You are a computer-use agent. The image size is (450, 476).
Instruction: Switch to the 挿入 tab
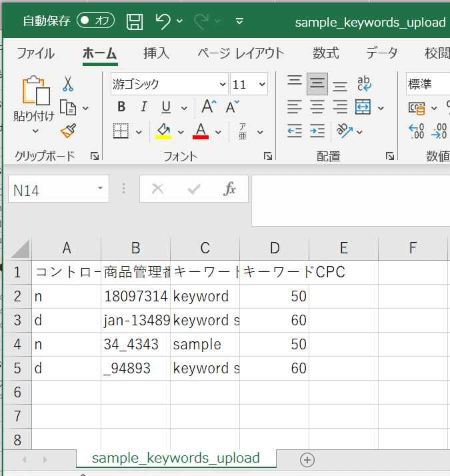coord(157,53)
